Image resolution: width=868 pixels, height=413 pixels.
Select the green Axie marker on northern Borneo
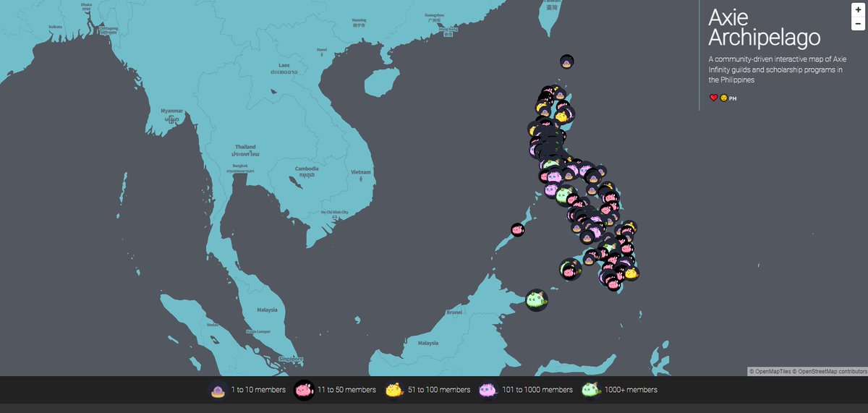click(x=536, y=299)
